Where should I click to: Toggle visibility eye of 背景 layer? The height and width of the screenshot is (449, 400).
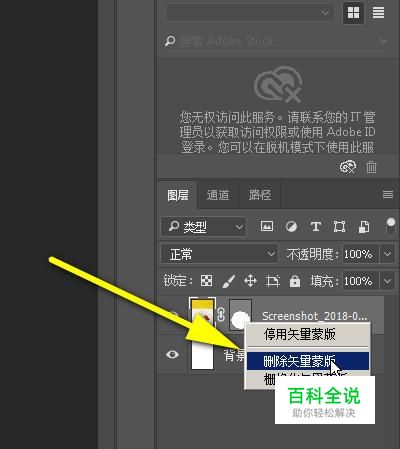point(172,354)
